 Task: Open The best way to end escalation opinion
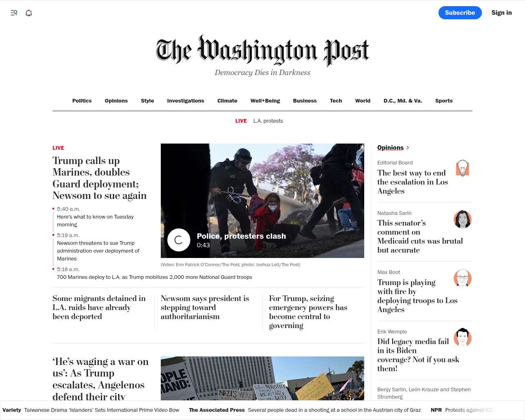click(x=413, y=182)
